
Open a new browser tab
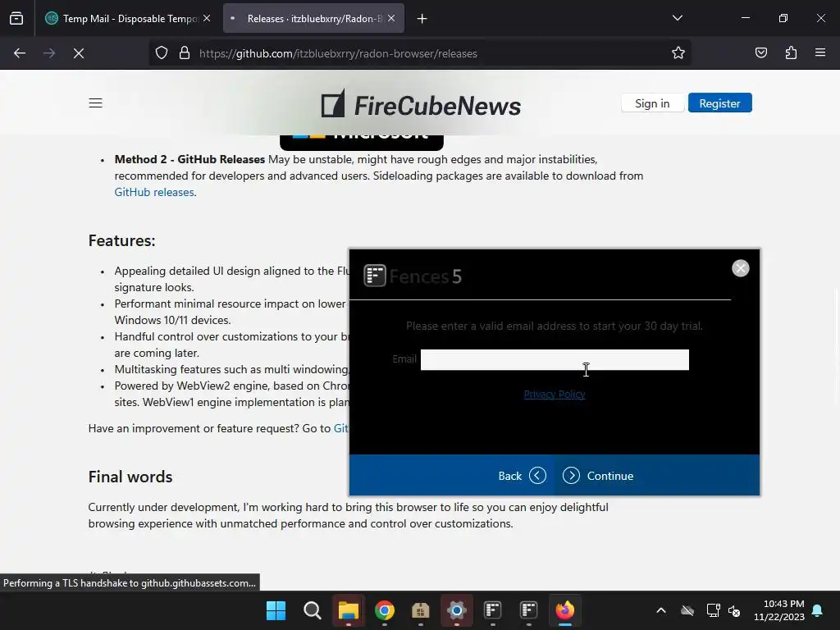(422, 19)
